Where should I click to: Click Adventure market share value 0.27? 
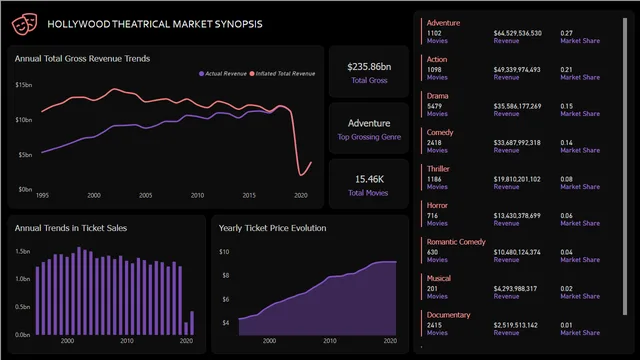(x=566, y=33)
